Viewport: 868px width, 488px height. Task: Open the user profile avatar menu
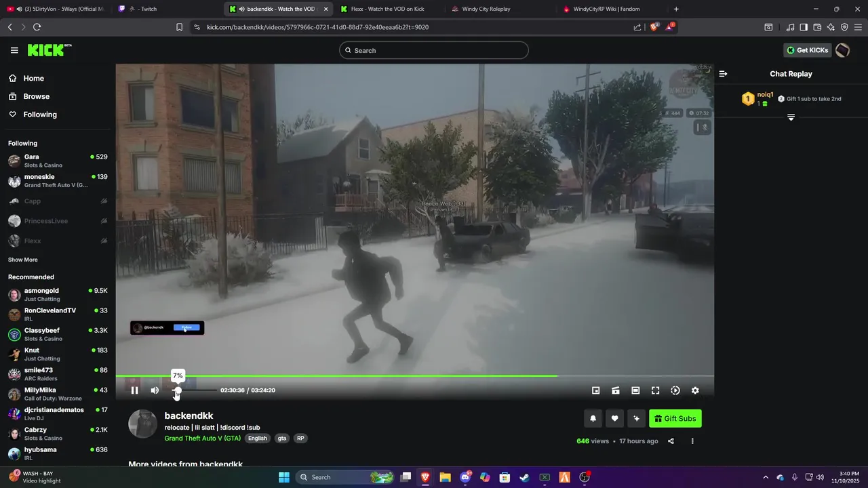[x=842, y=50]
